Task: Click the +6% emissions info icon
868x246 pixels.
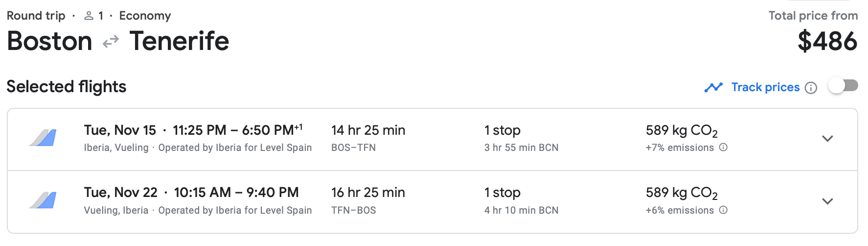Action: (x=723, y=210)
